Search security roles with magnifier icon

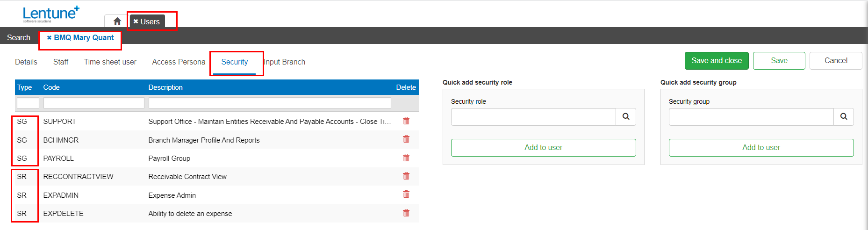[x=626, y=117]
